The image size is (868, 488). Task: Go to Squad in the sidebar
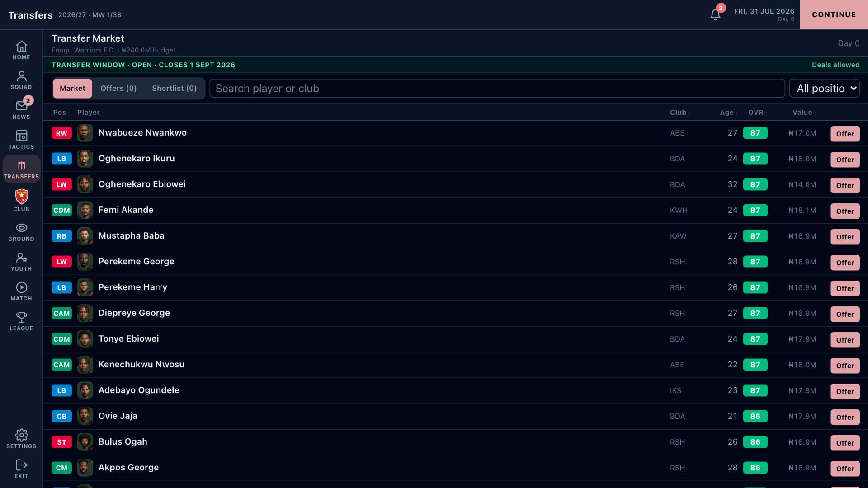tap(21, 80)
